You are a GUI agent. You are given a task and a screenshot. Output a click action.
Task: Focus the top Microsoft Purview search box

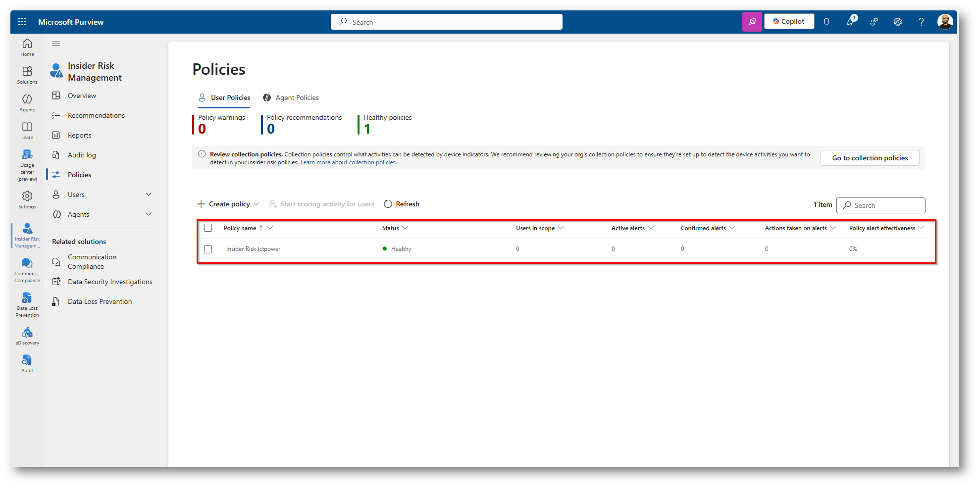point(446,22)
